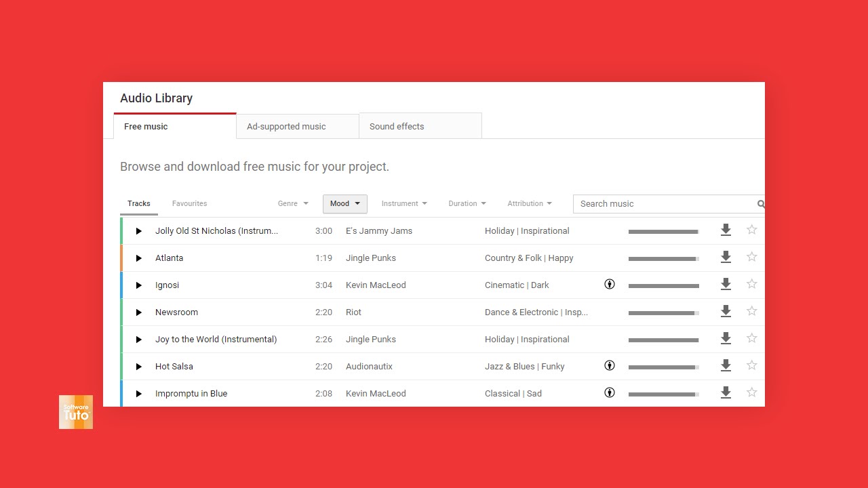Download the Impromptu in Blue track

click(726, 393)
